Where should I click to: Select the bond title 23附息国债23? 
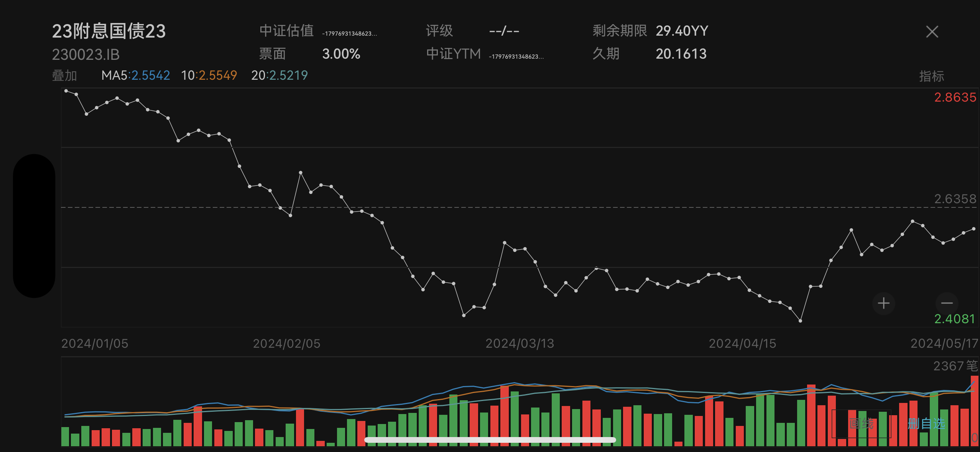point(109,31)
